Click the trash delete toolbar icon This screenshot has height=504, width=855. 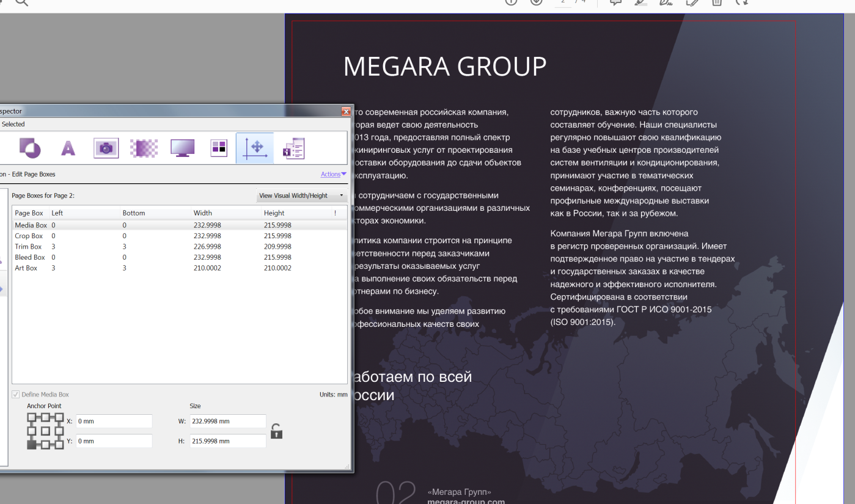tap(716, 2)
